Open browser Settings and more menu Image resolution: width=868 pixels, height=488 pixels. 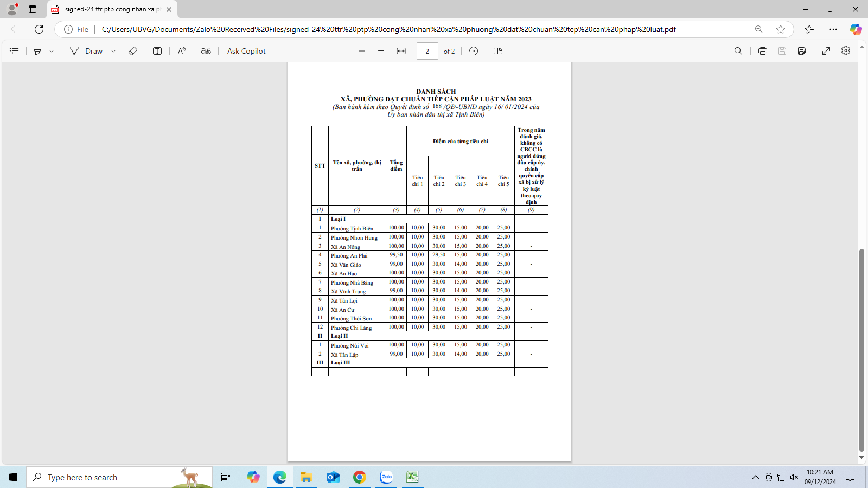click(x=833, y=29)
